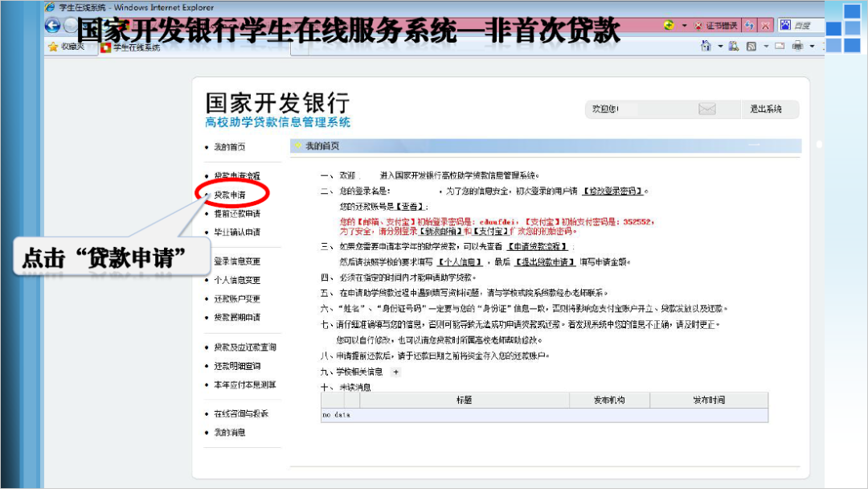Click the 【提出贷款申请】 link
868x489 pixels.
[545, 262]
